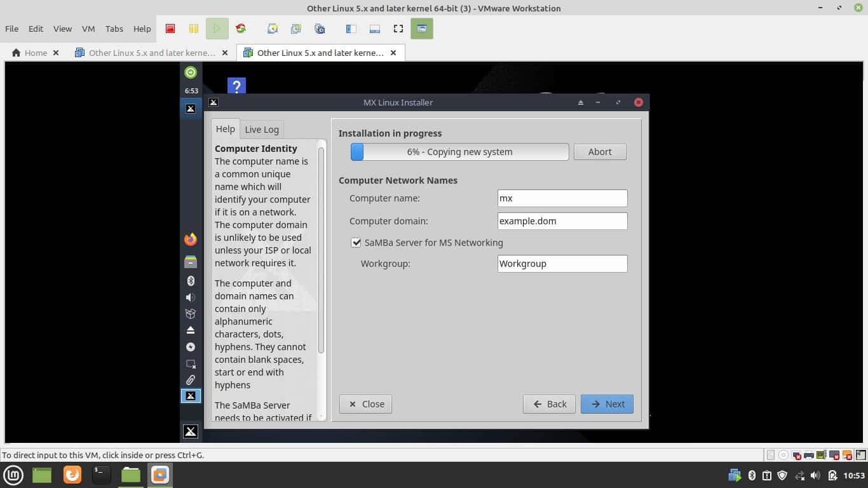Open the Linux Mint menu button

[13, 475]
